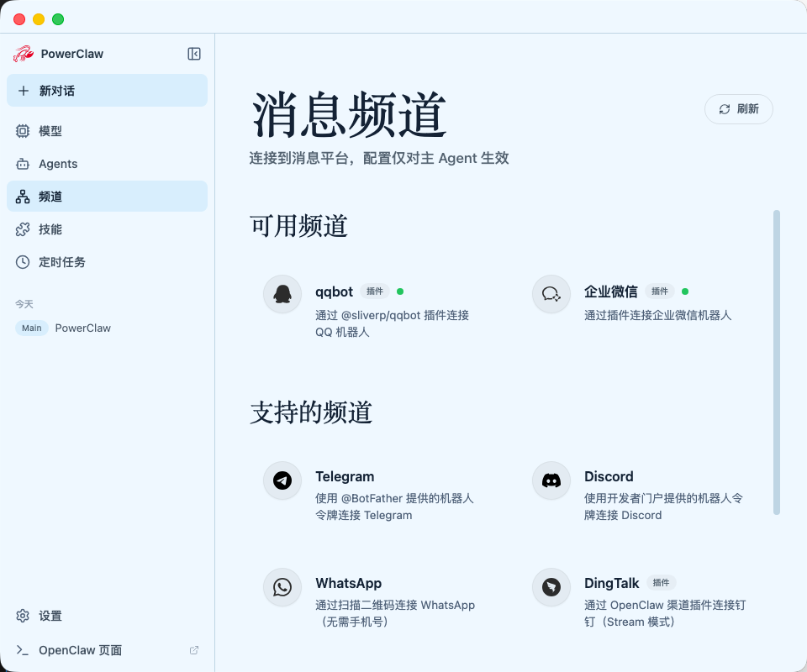Click 企业微信's green status indicator

[685, 291]
